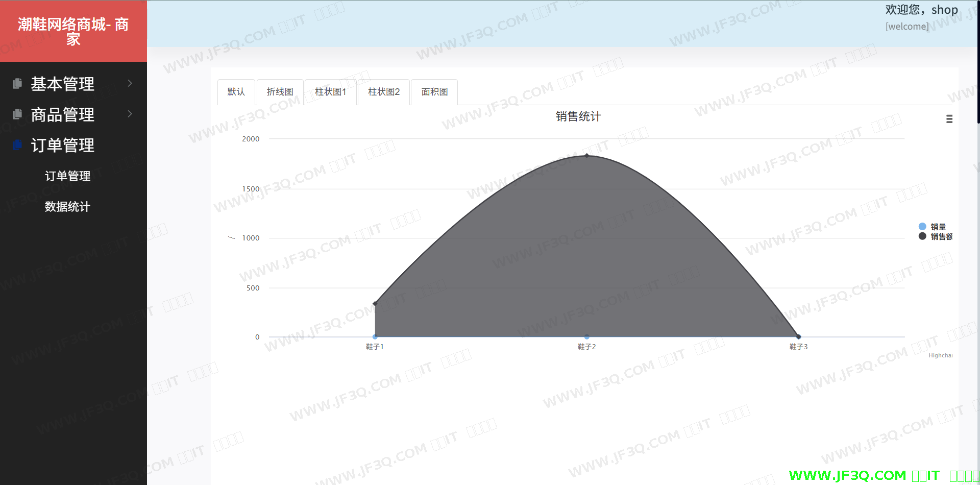
Task: Expand the 商品管理 menu chevron
Action: click(130, 114)
